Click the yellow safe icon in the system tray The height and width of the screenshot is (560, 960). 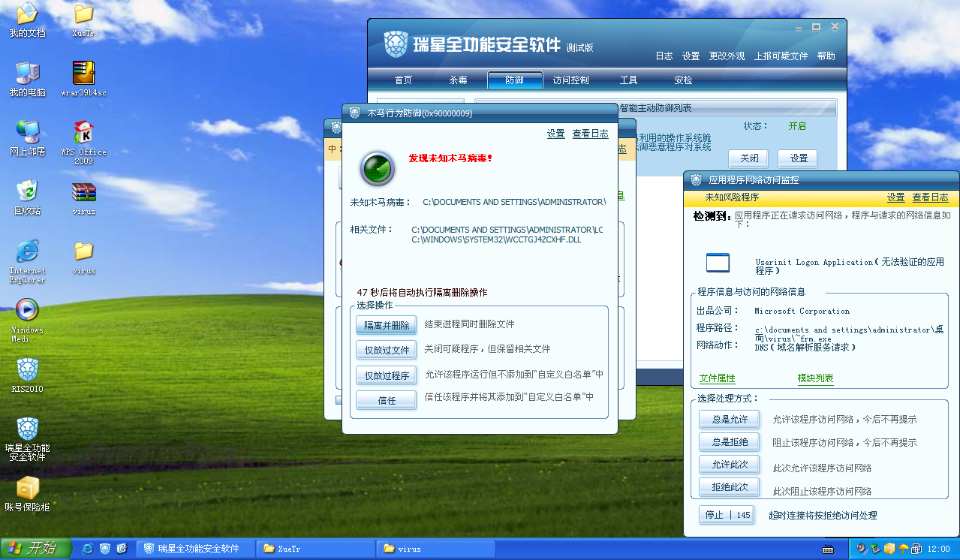point(889,549)
